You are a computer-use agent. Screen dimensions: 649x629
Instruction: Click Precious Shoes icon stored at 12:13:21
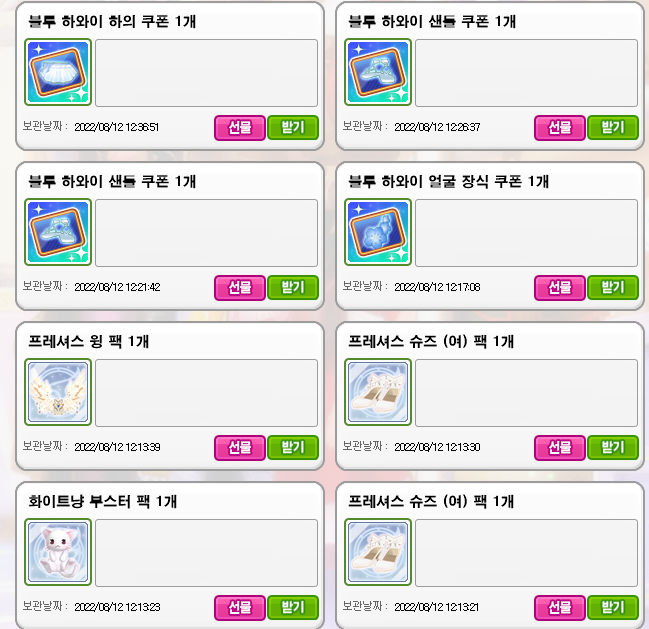(378, 552)
